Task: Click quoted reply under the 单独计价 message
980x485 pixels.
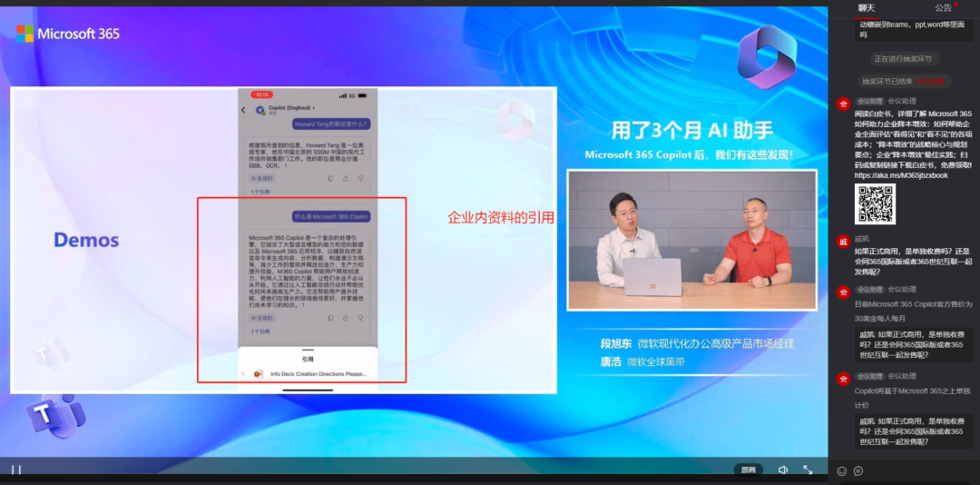Action: [914, 431]
